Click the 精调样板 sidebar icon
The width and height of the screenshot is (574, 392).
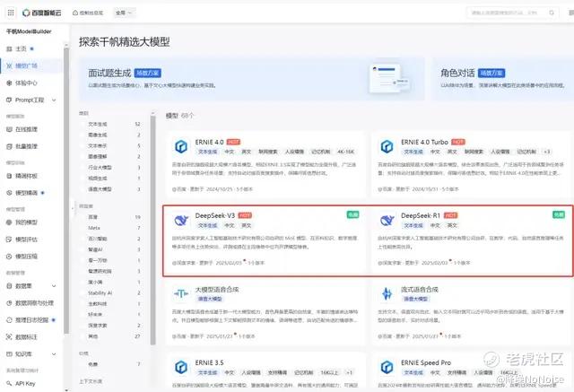click(9, 176)
